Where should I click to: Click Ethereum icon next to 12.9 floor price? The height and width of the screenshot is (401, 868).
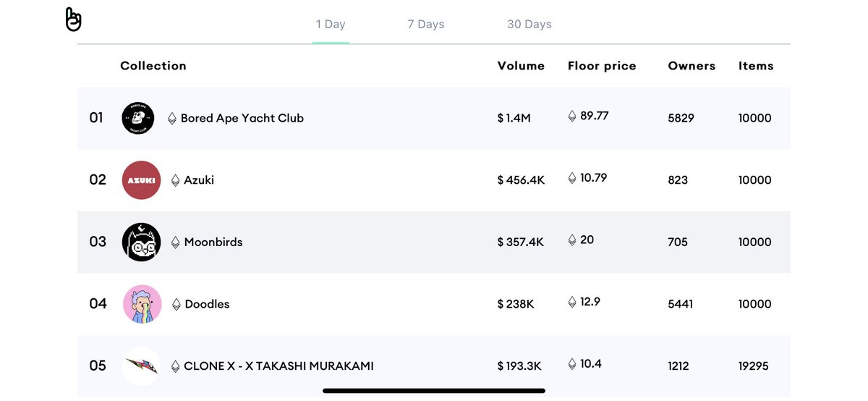[x=572, y=302]
